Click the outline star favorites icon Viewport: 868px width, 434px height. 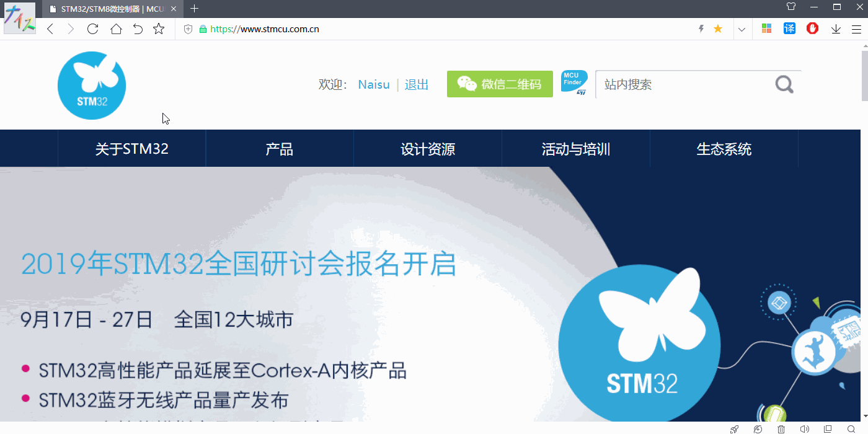[159, 29]
